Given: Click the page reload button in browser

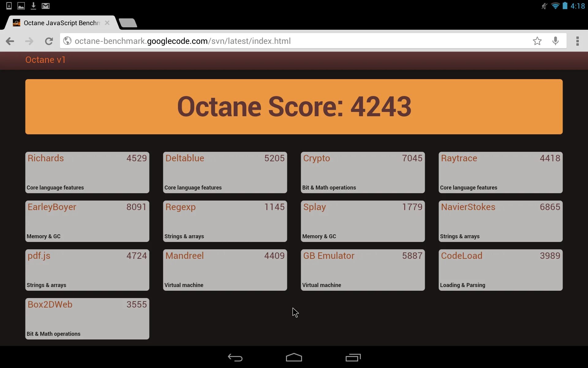Looking at the screenshot, I should (x=49, y=41).
